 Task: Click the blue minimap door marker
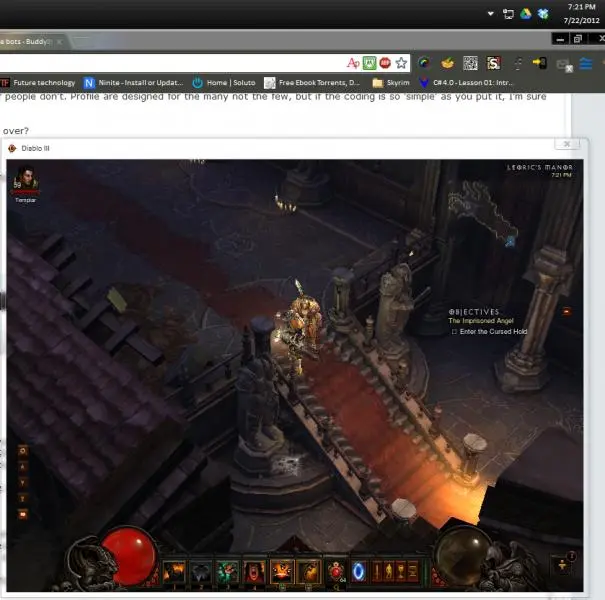point(510,240)
